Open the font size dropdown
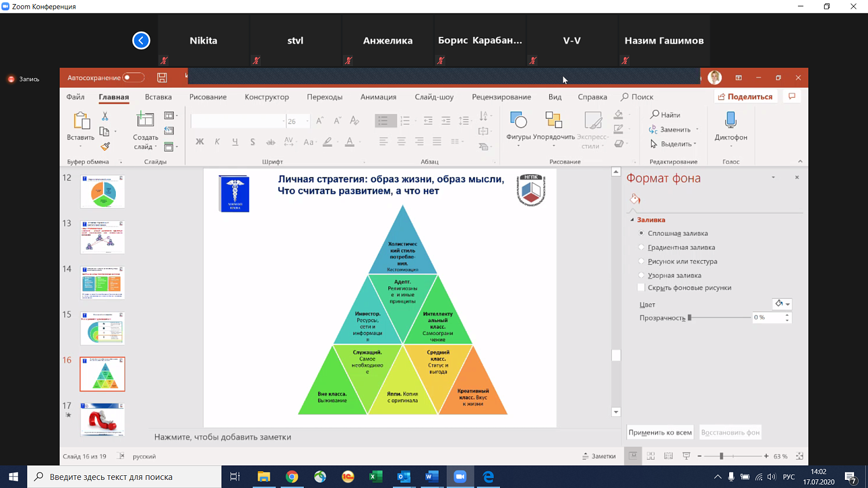This screenshot has height=488, width=868. pyautogui.click(x=307, y=121)
